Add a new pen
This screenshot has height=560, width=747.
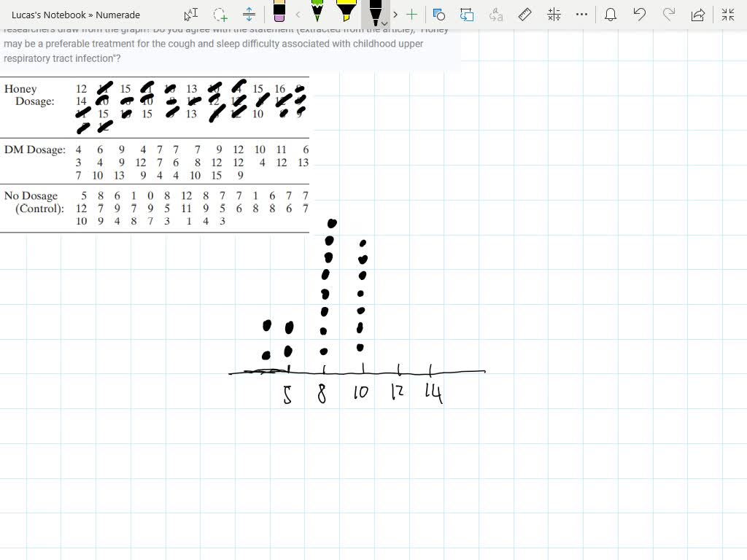coord(411,15)
